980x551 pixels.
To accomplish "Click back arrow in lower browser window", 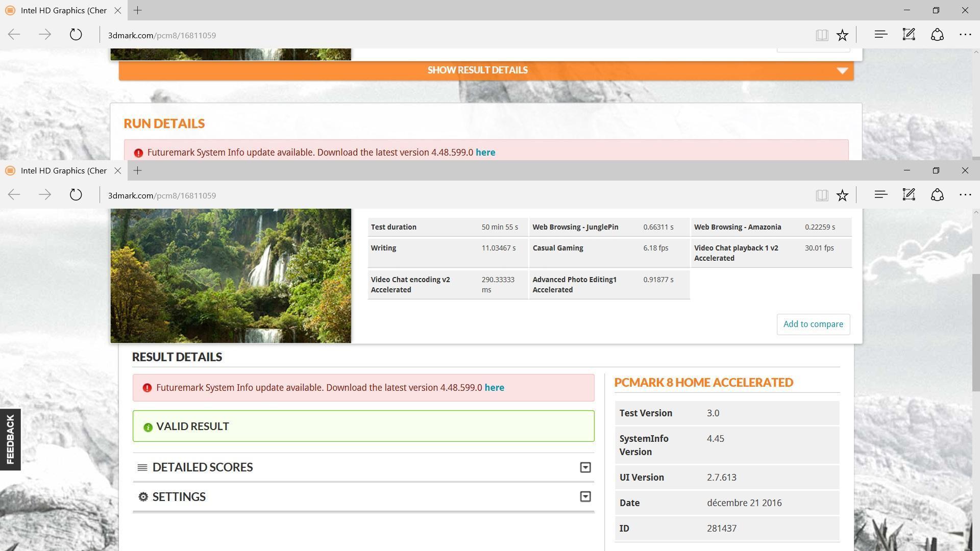I will 14,195.
